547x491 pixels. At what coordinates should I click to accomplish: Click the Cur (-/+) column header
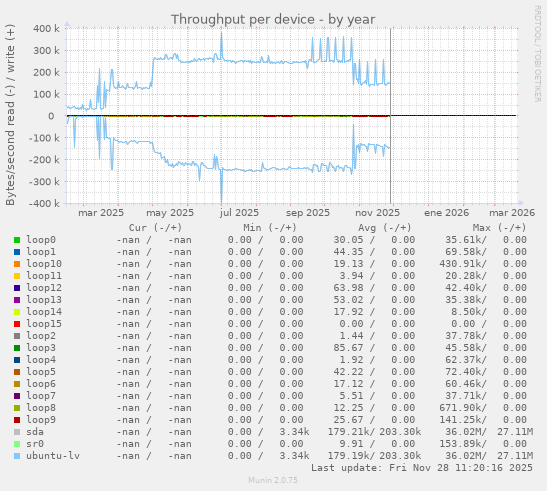point(155,228)
